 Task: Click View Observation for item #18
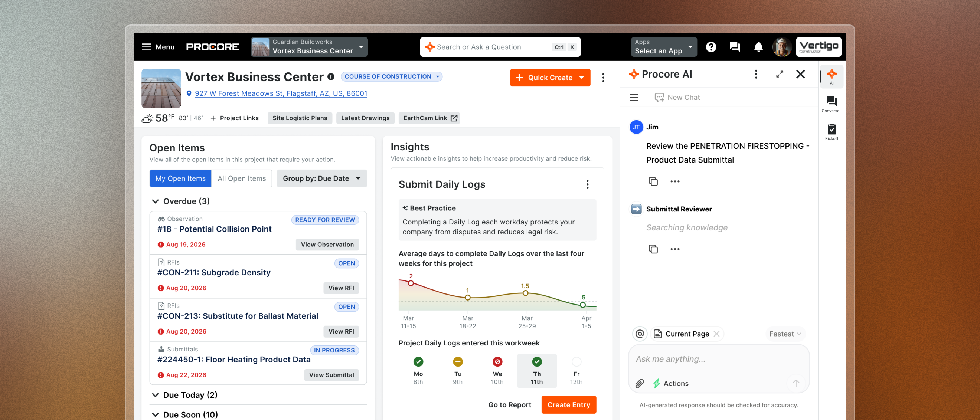327,245
